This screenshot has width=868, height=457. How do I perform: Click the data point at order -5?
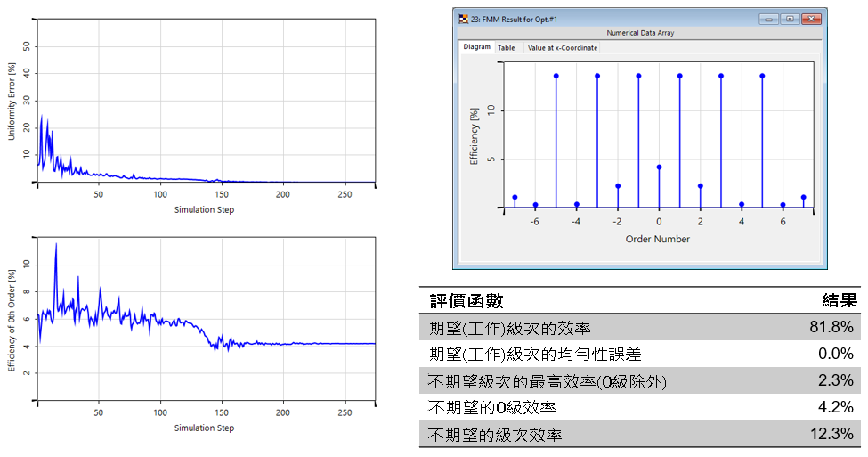coord(556,76)
